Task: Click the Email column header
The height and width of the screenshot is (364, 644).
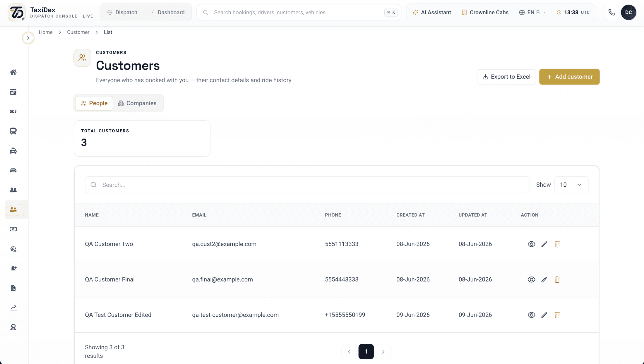Action: coord(199,215)
